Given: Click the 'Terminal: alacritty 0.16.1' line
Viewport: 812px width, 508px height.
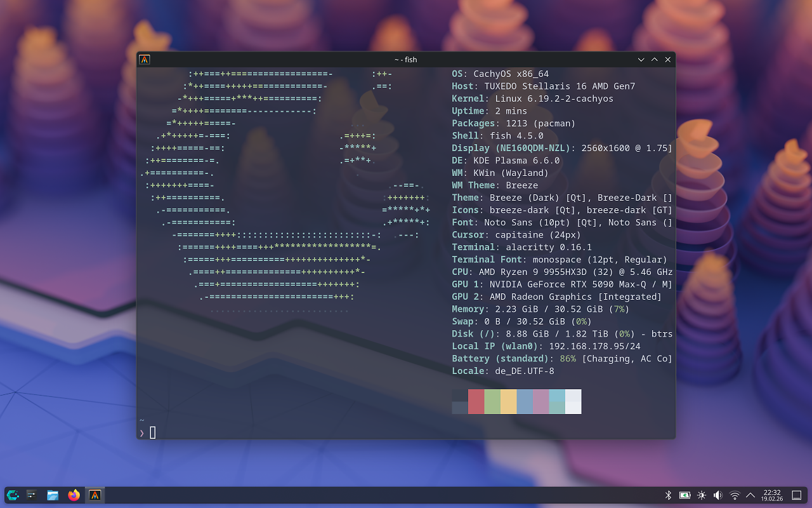Looking at the screenshot, I should [x=521, y=247].
